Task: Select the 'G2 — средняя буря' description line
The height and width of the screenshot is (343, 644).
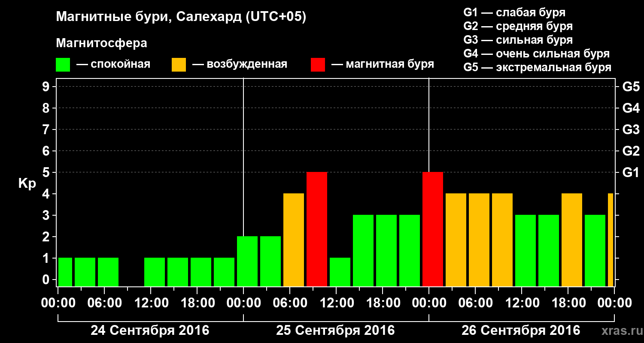Action: pos(518,26)
